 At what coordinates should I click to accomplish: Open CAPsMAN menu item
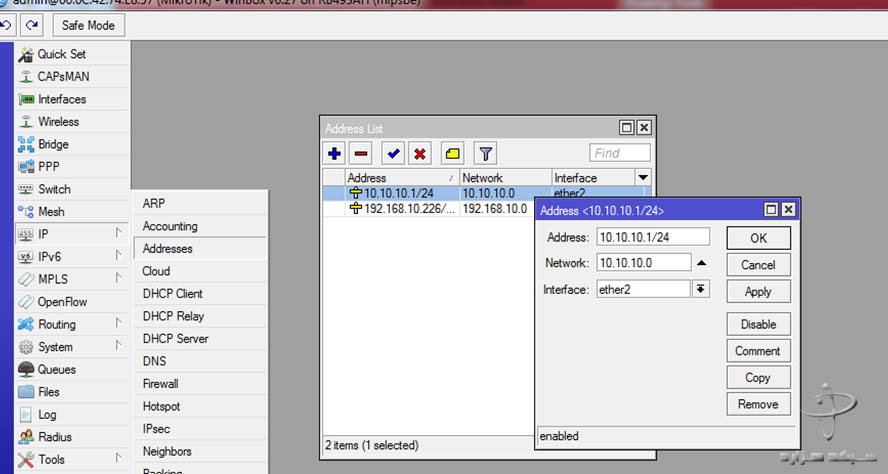pyautogui.click(x=71, y=76)
